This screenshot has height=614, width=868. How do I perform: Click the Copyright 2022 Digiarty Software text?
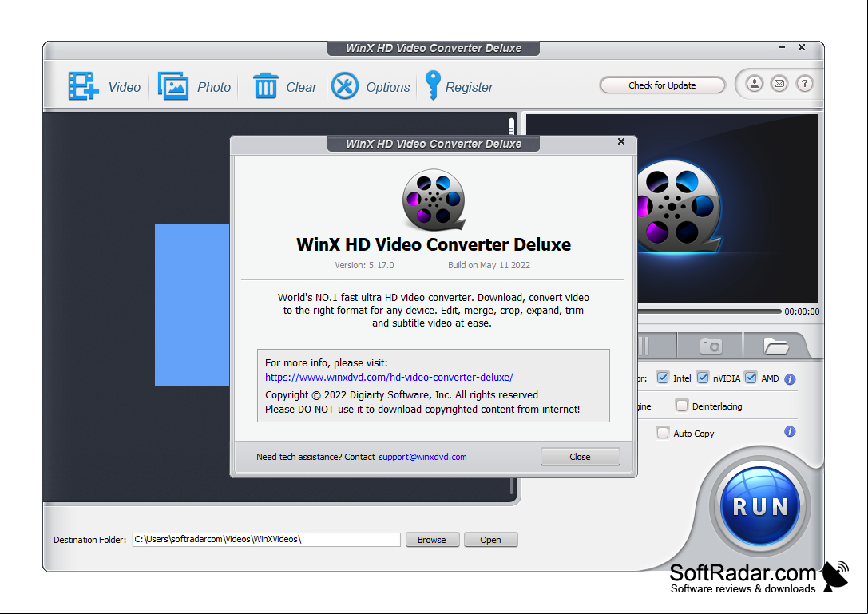[x=402, y=394]
